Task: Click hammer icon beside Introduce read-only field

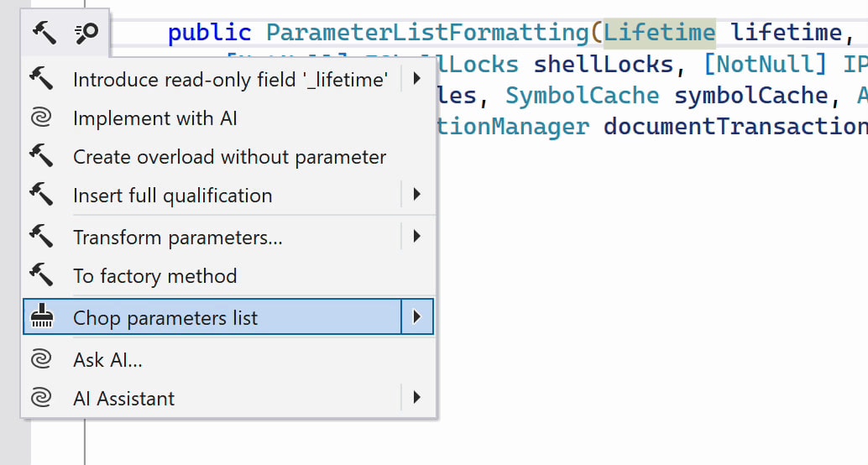Action: tap(42, 80)
